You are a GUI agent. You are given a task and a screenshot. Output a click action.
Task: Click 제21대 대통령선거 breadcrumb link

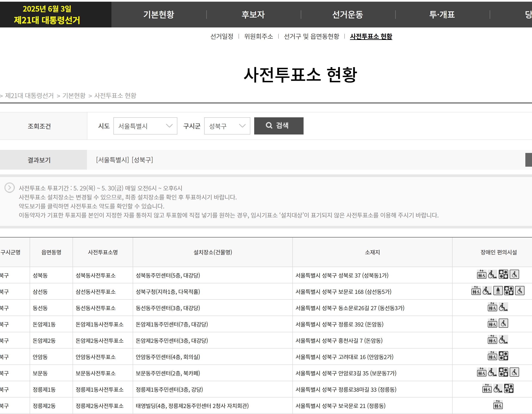coord(29,95)
